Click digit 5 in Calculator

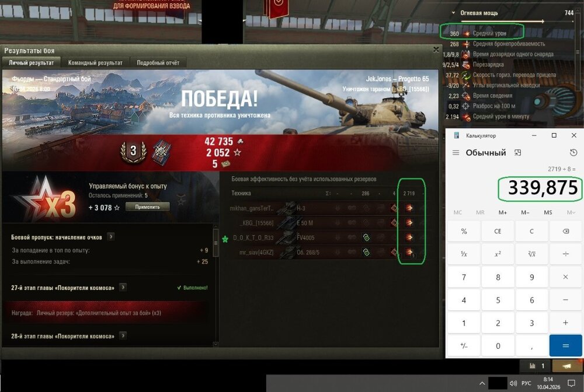pos(498,300)
